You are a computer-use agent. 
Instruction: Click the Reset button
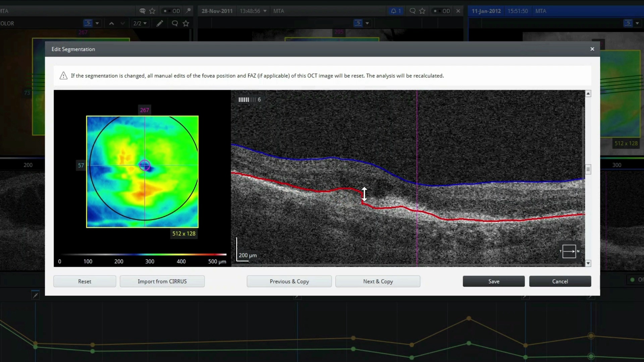pyautogui.click(x=85, y=281)
